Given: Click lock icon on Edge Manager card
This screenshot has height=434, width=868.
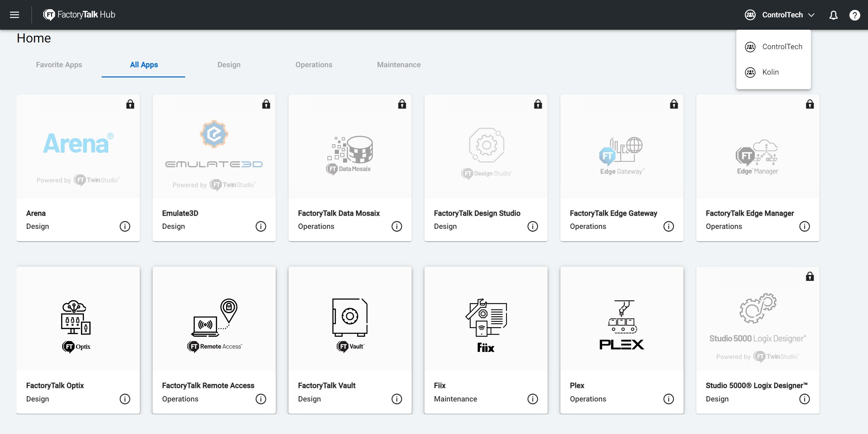Looking at the screenshot, I should tap(810, 104).
